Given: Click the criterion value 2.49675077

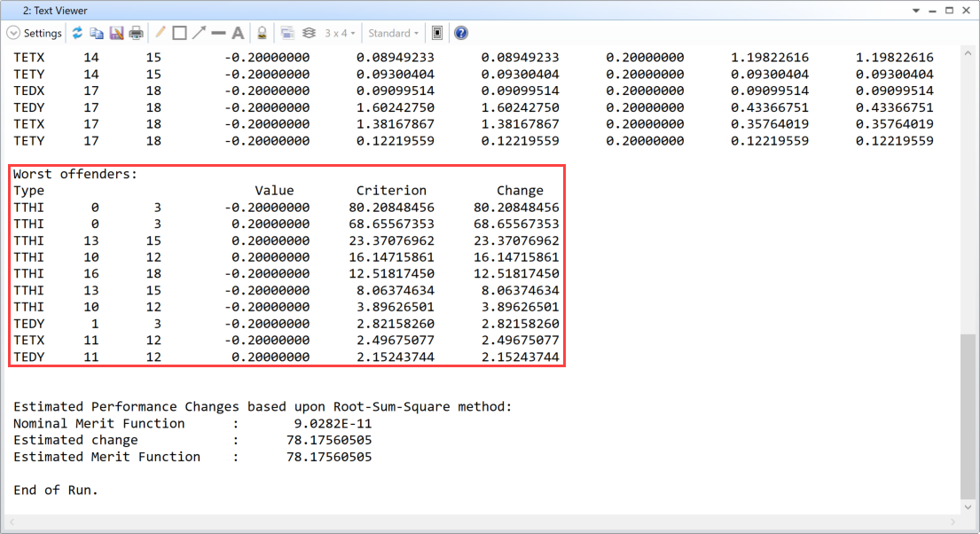Looking at the screenshot, I should pos(395,340).
